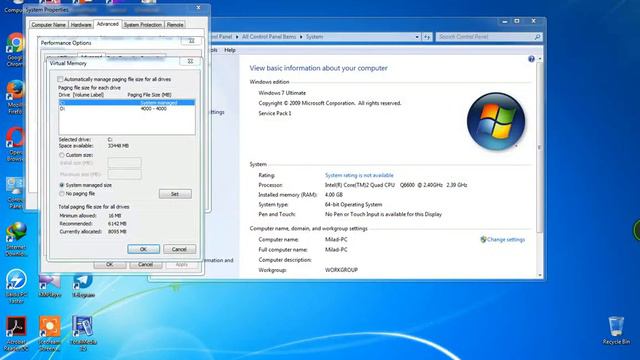Select drive C: System managed row
Screen dimensions: 640x360
[127, 102]
